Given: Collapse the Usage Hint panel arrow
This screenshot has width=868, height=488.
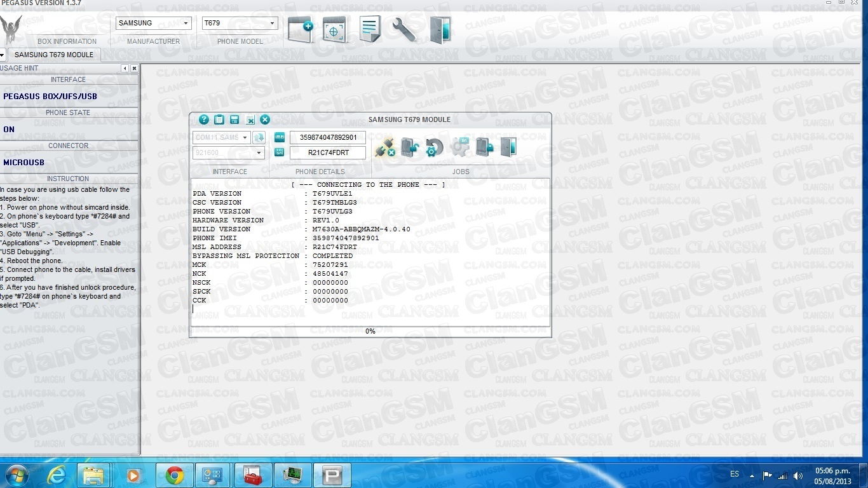Looking at the screenshot, I should point(125,68).
